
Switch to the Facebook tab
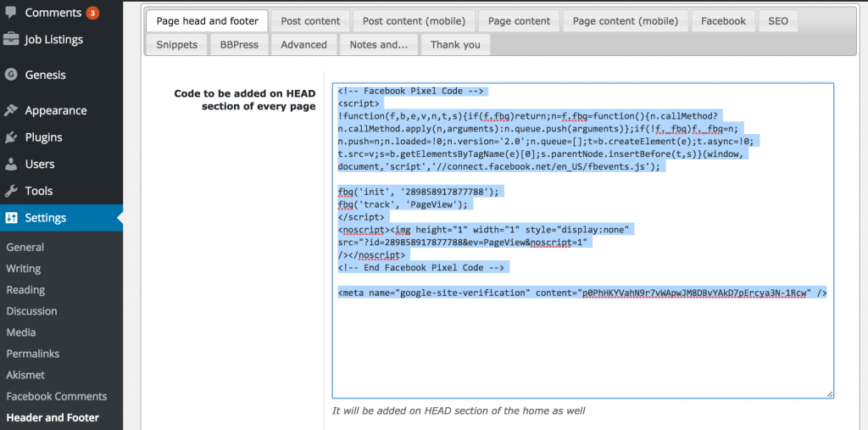[x=724, y=21]
